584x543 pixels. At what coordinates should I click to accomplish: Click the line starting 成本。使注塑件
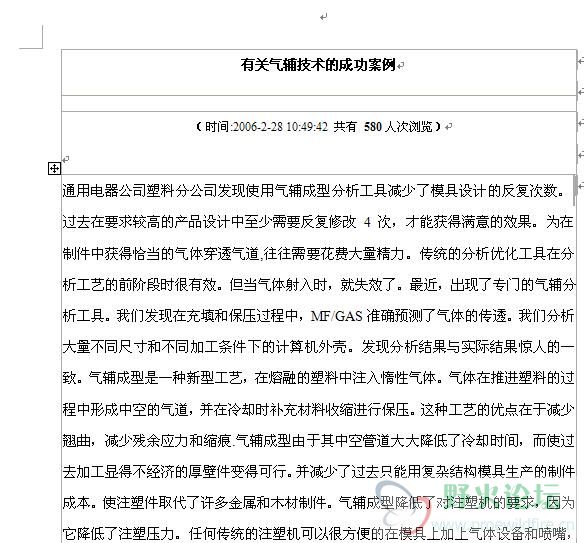[x=318, y=503]
